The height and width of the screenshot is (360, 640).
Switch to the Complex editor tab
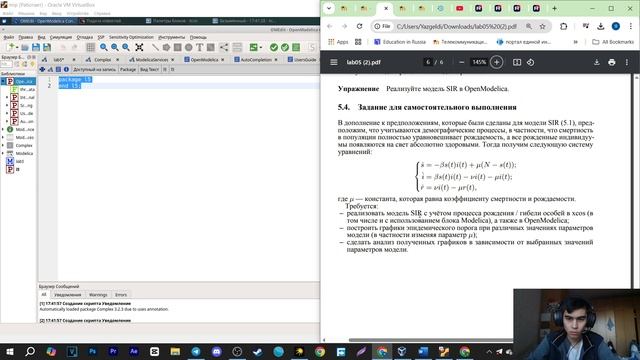tap(102, 60)
